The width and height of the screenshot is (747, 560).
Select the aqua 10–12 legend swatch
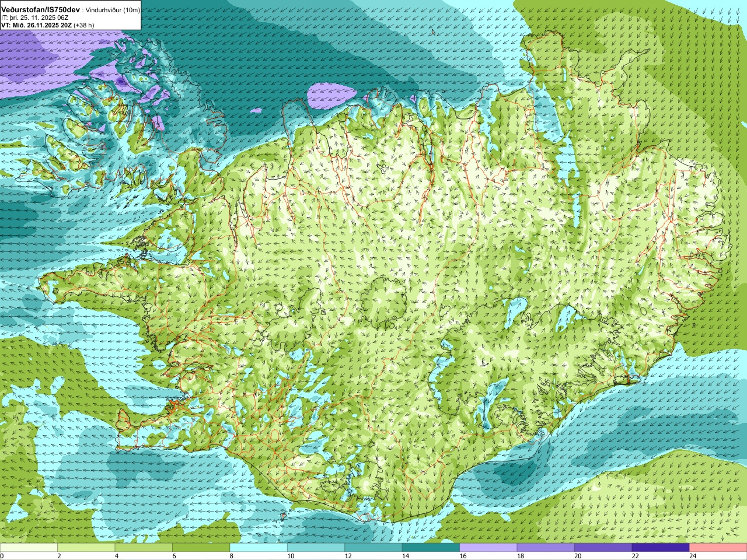pyautogui.click(x=316, y=548)
